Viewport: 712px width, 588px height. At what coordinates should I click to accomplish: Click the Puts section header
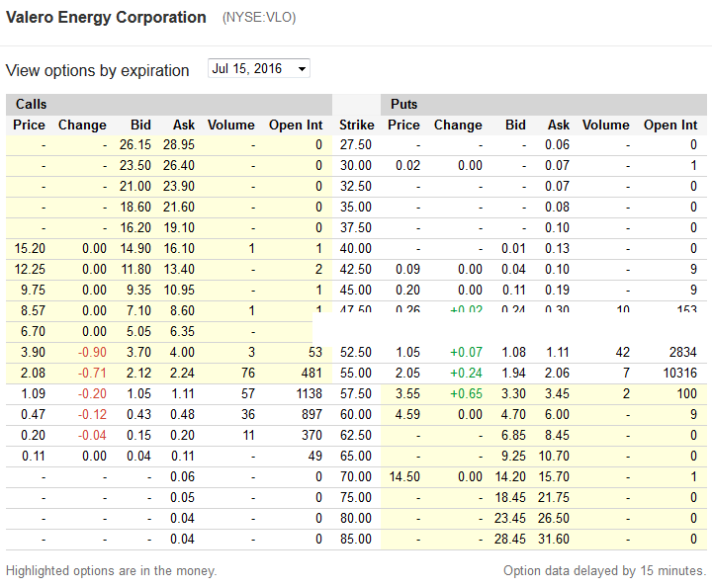[x=403, y=104]
